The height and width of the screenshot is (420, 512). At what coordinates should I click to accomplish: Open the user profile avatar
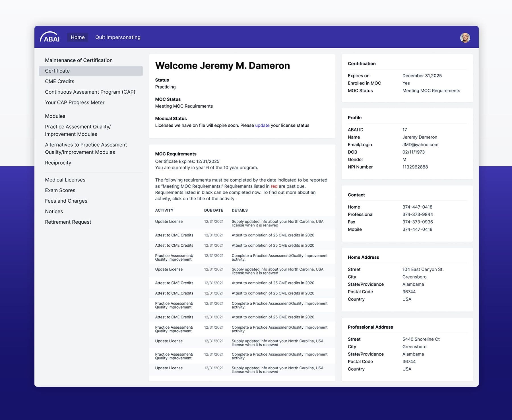click(x=465, y=38)
